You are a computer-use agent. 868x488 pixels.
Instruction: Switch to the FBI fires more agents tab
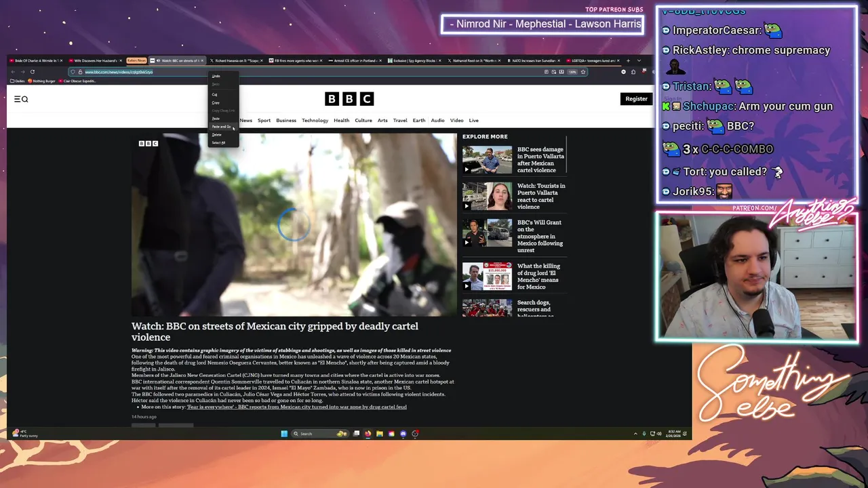point(295,60)
